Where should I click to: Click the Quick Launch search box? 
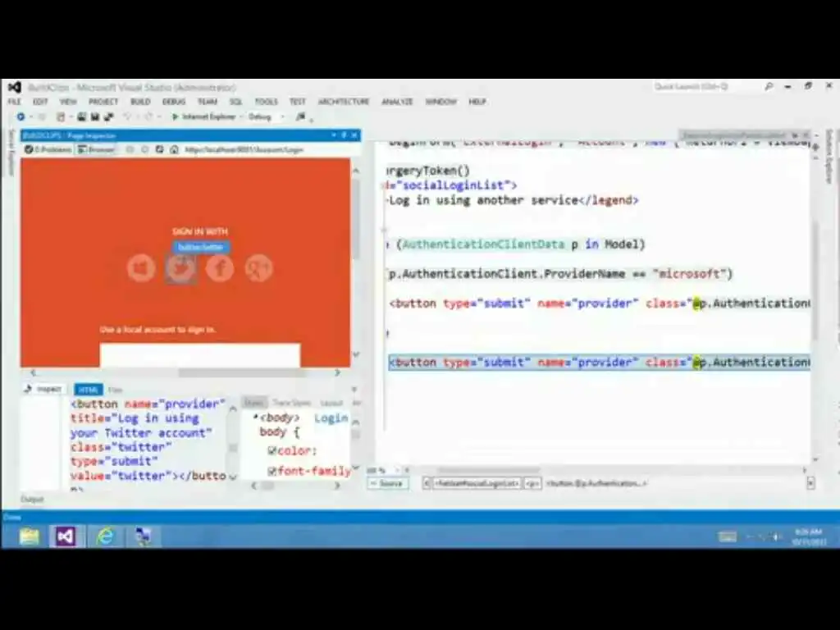tap(706, 87)
